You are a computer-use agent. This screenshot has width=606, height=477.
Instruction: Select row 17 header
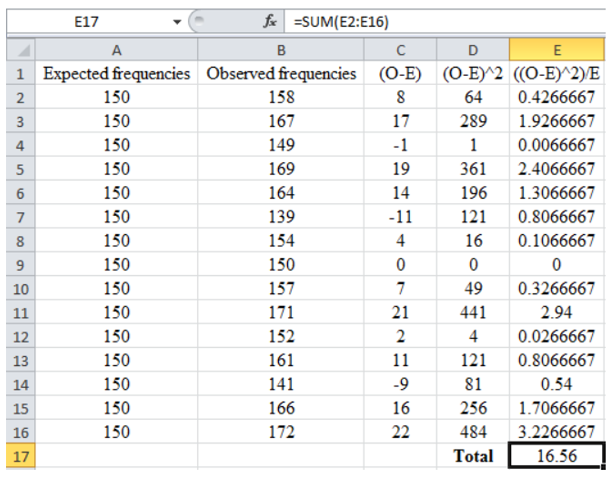coord(18,455)
